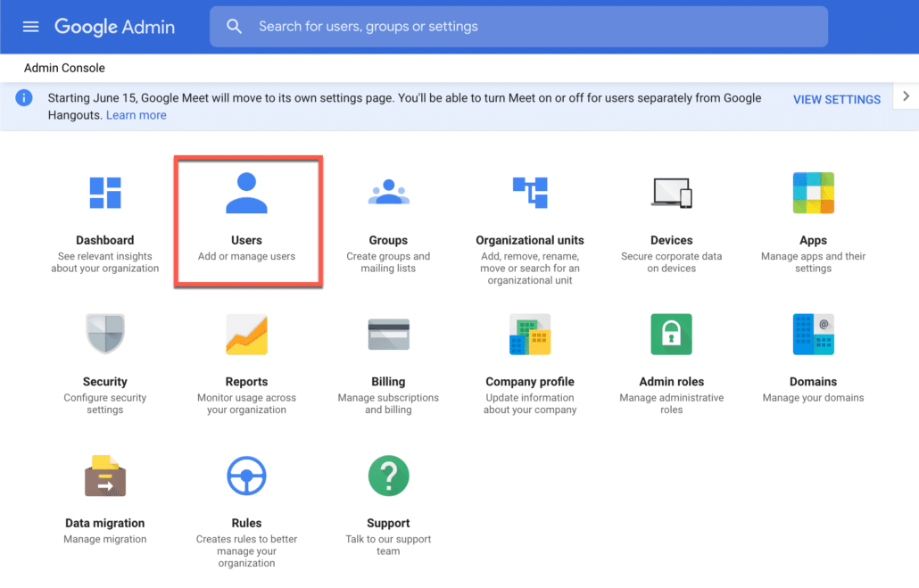The image size is (919, 588).
Task: Click the 'Update information about your company' text
Action: coord(530,403)
